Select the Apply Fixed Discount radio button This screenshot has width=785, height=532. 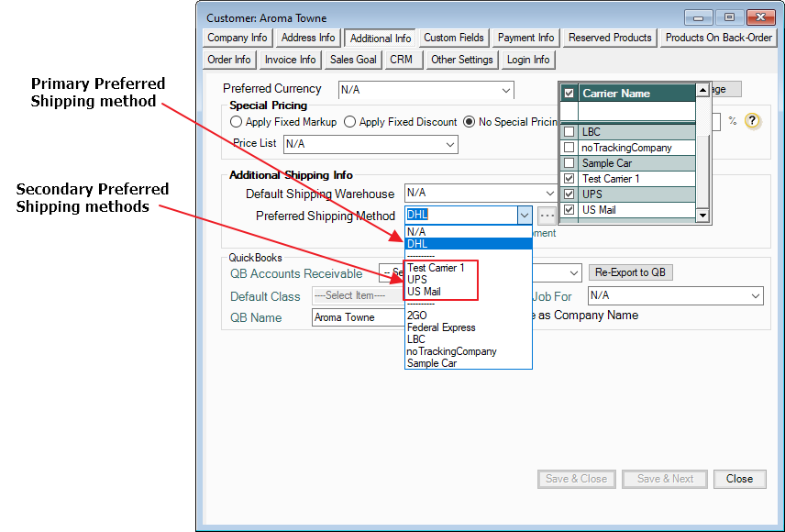click(349, 122)
